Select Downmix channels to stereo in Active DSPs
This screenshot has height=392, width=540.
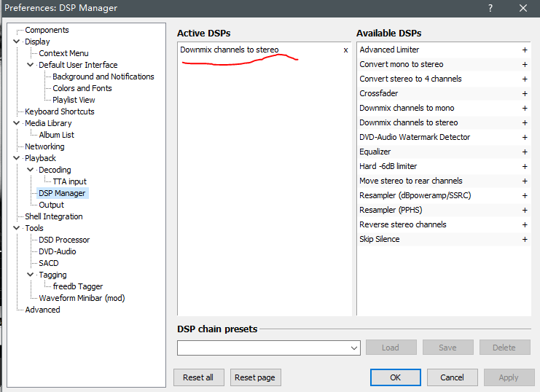229,50
